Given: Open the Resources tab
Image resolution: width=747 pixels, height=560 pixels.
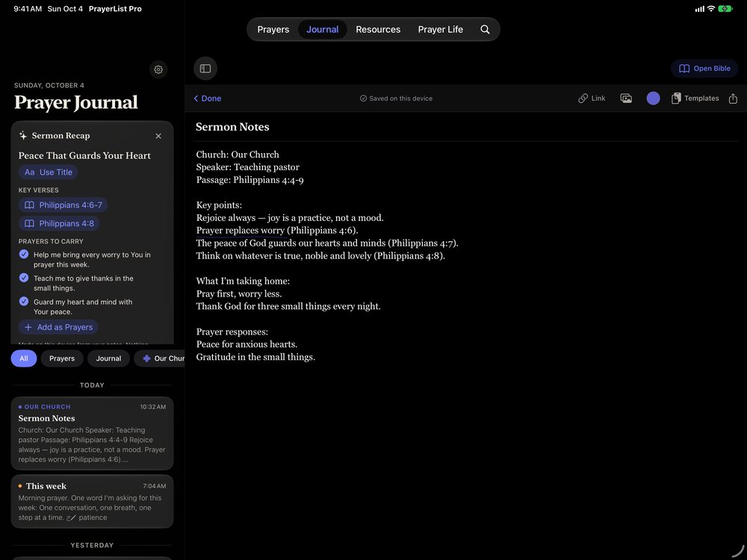Looking at the screenshot, I should 378,30.
